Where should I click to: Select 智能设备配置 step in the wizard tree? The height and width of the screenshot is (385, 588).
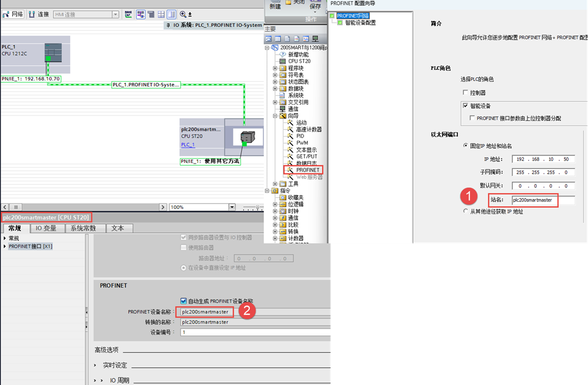pyautogui.click(x=360, y=23)
